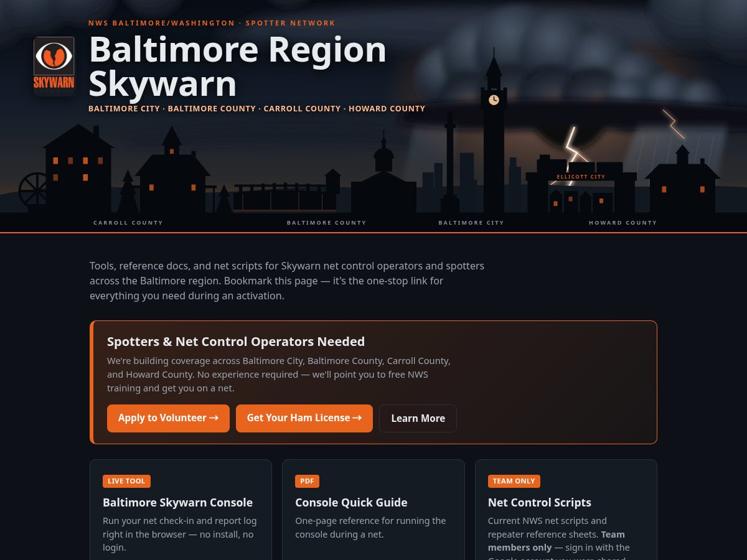Screen dimensions: 747x560
Task: Click Spotters & Net Control Operators Needed heading
Action: 236,342
